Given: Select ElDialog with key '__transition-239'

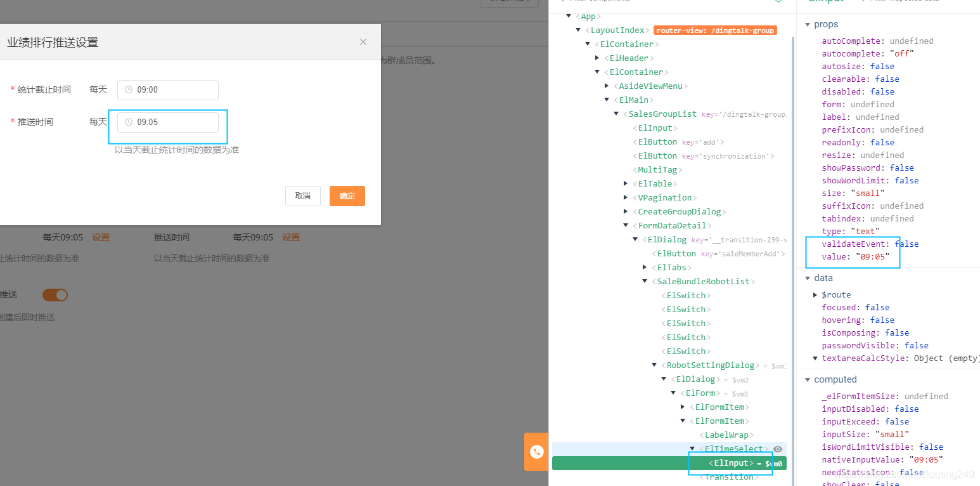Looking at the screenshot, I should coord(714,240).
